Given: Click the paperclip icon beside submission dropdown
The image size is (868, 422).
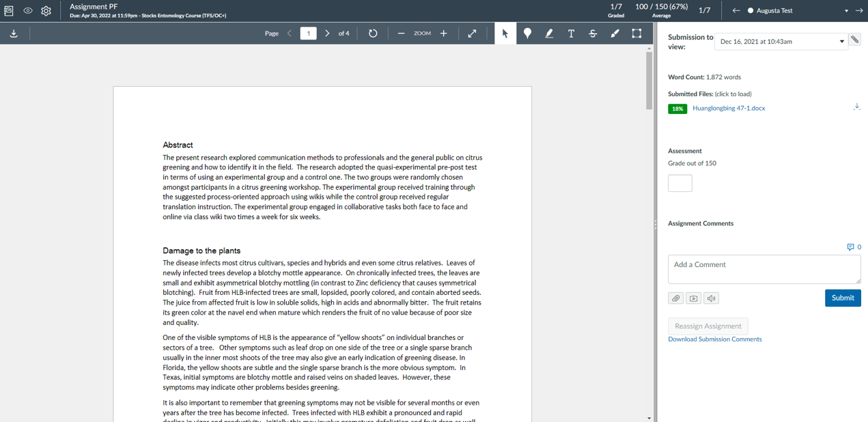Looking at the screenshot, I should [x=854, y=40].
